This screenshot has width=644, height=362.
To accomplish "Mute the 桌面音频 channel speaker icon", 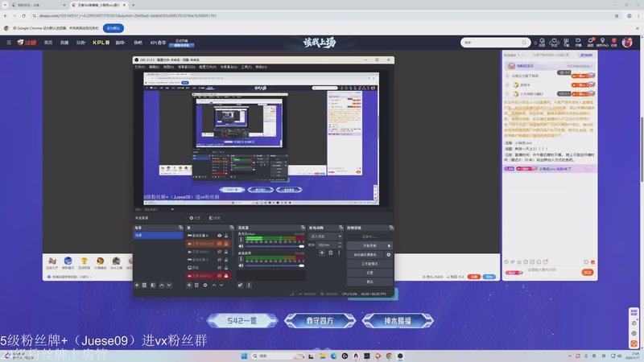I will click(241, 265).
